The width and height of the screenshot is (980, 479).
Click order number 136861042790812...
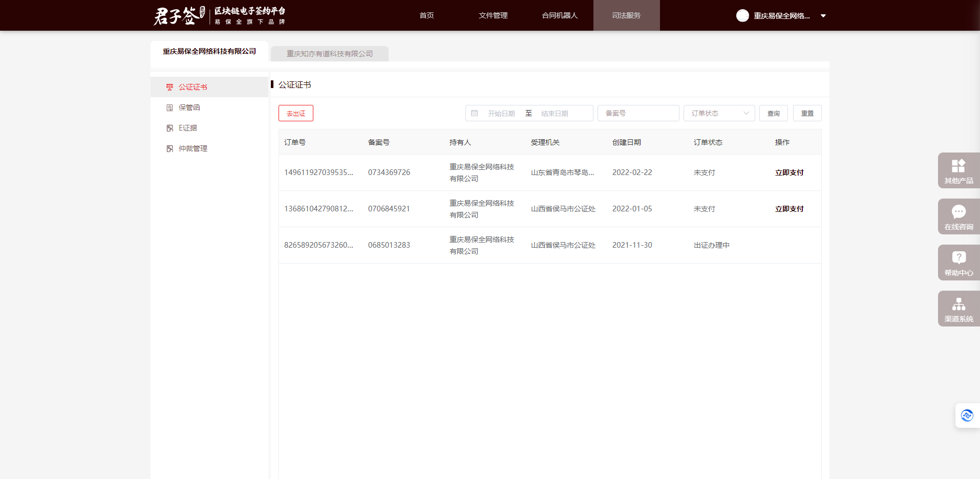pos(318,209)
